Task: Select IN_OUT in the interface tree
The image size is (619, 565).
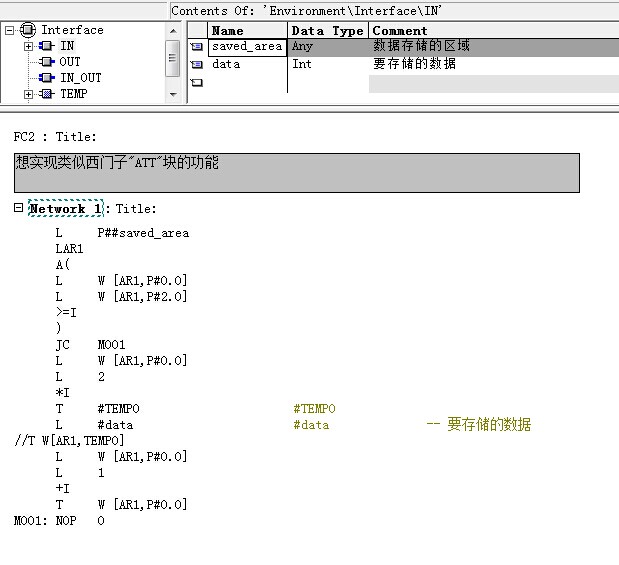Action: pos(81,78)
